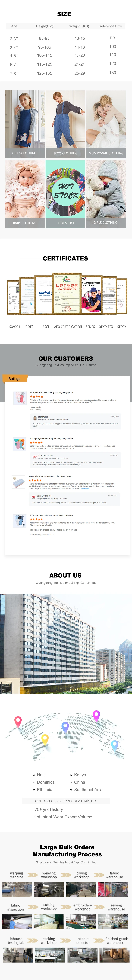This screenshot has width=132, height=980.
Task: Click stars on Rectangle Ivory White review
Action: 35,480
